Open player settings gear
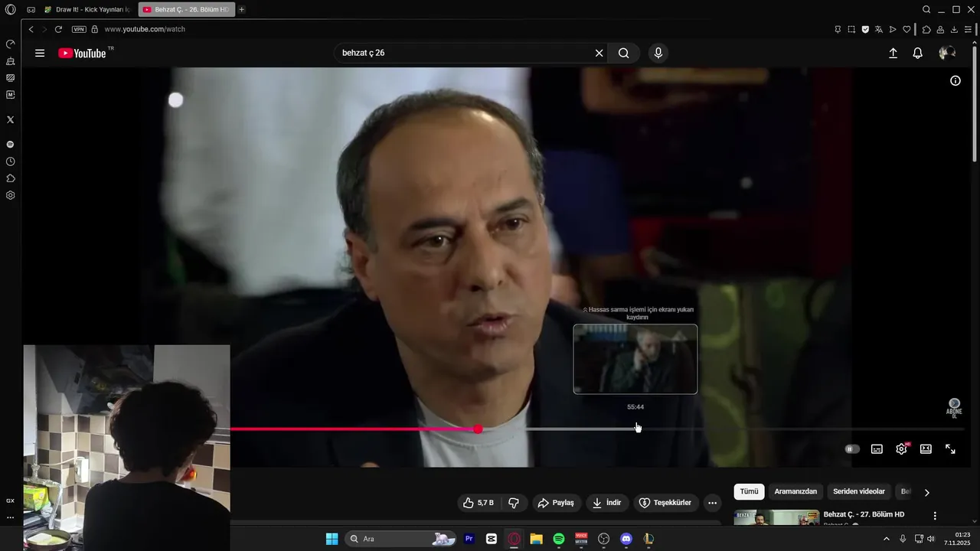 point(901,449)
